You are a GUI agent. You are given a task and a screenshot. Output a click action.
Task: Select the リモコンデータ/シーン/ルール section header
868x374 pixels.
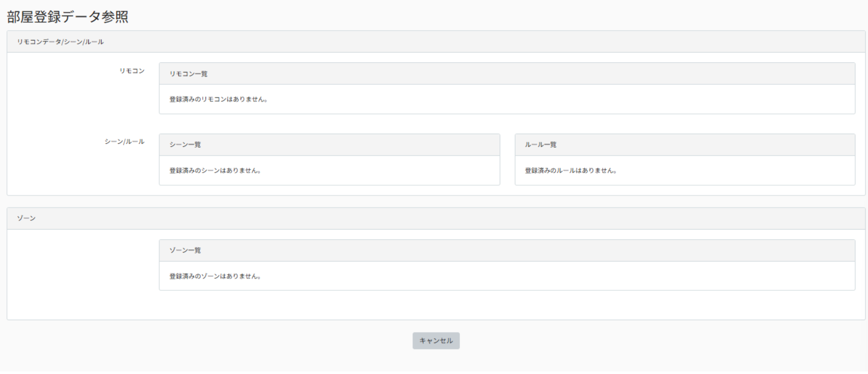436,42
